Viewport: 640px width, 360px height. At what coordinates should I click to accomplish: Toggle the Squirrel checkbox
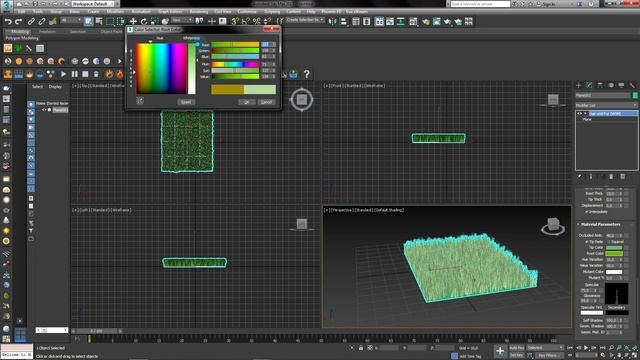(x=609, y=242)
